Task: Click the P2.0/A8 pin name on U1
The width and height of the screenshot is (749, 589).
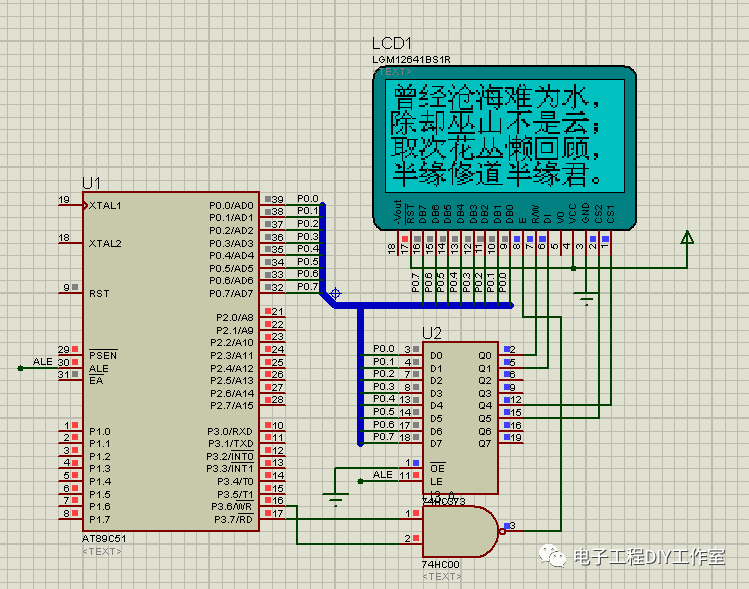Action: pyautogui.click(x=235, y=318)
